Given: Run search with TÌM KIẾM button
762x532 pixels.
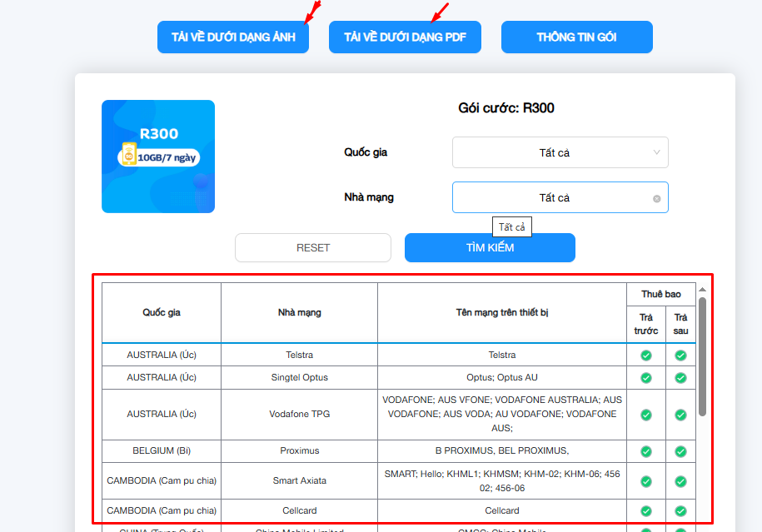Looking at the screenshot, I should (x=490, y=248).
